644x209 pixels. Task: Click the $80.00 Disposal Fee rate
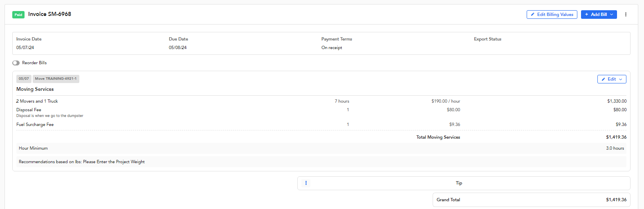pyautogui.click(x=453, y=110)
